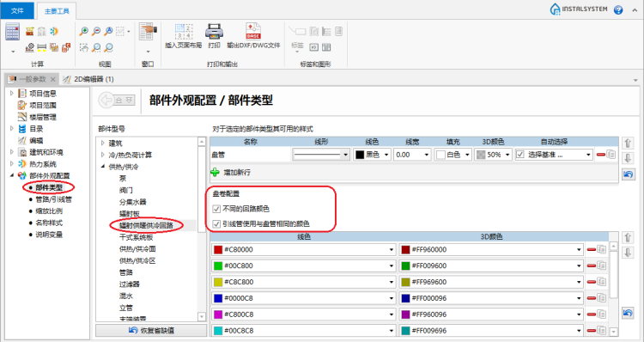Click 增加新行 to add a row
This screenshot has width=644, height=342.
point(237,172)
